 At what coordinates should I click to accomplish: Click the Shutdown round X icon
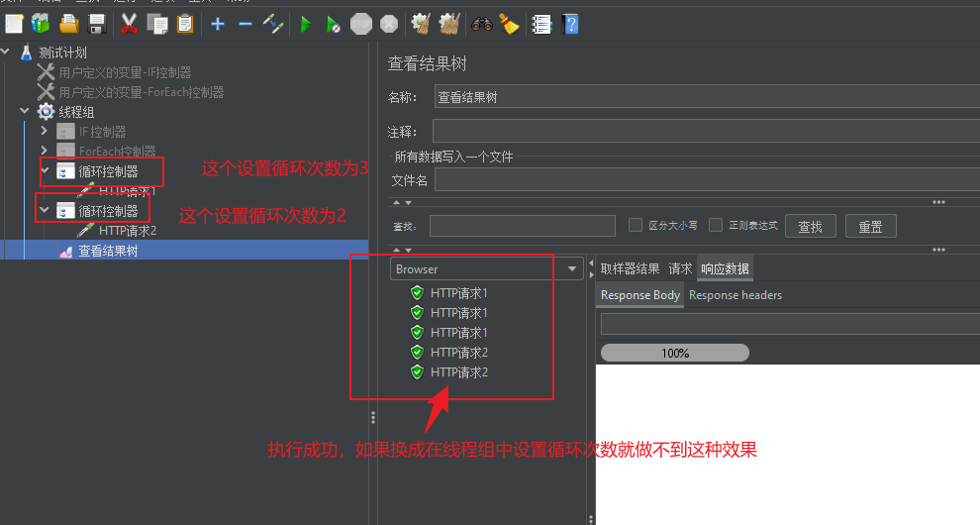389,25
